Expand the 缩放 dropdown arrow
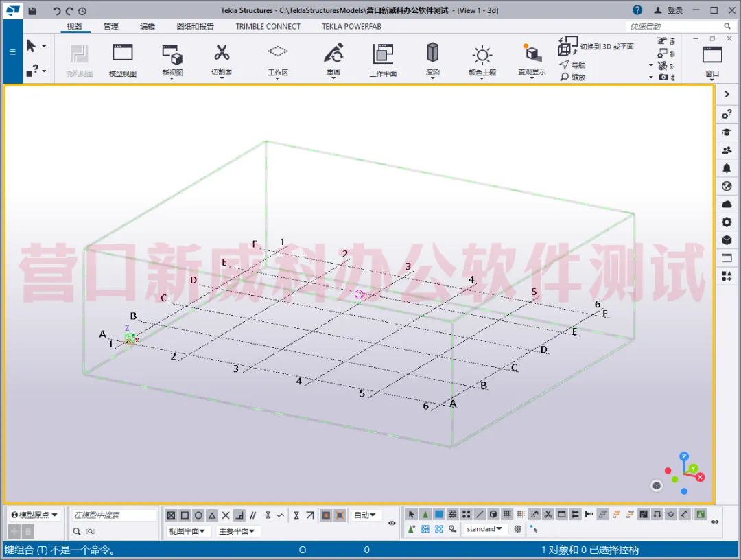Image resolution: width=741 pixels, height=560 pixels. tap(650, 77)
